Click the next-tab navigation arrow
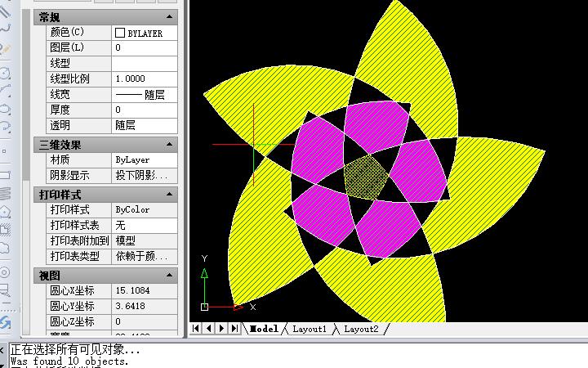588x368 pixels. [222, 329]
